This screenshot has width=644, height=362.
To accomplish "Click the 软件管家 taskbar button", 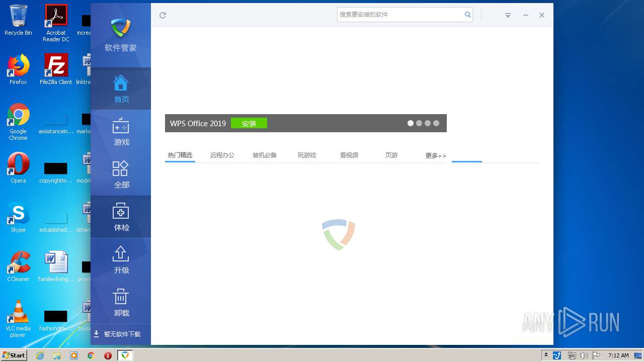I will coord(125,355).
